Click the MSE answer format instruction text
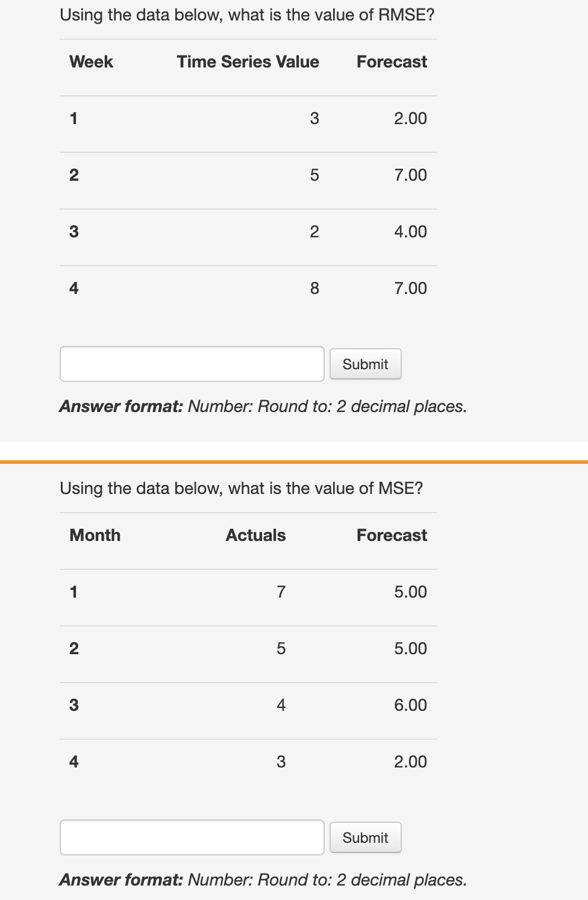This screenshot has height=900, width=588. tap(261, 880)
